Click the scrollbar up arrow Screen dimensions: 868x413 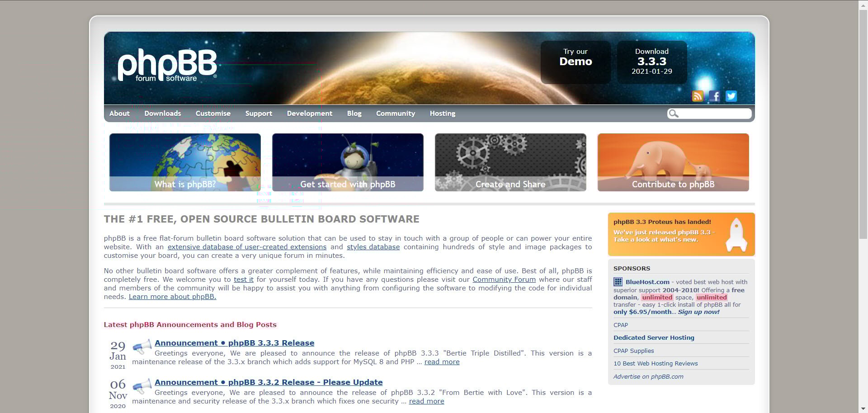(x=863, y=4)
